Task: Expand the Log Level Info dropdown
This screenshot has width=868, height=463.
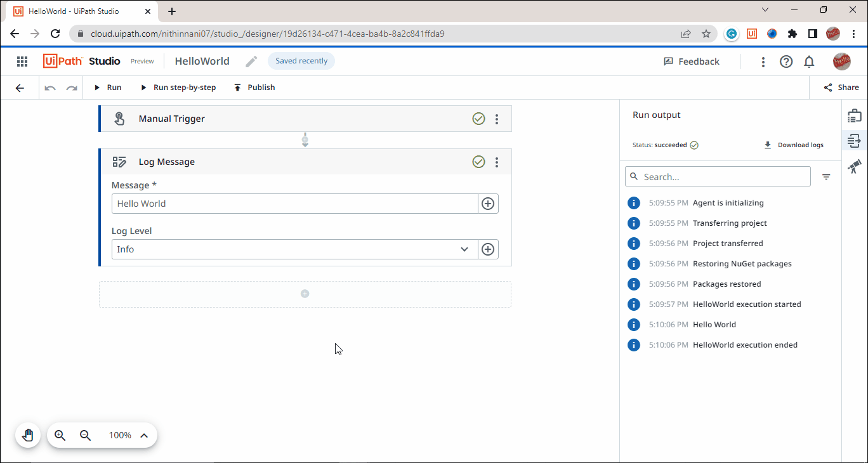Action: click(294, 249)
